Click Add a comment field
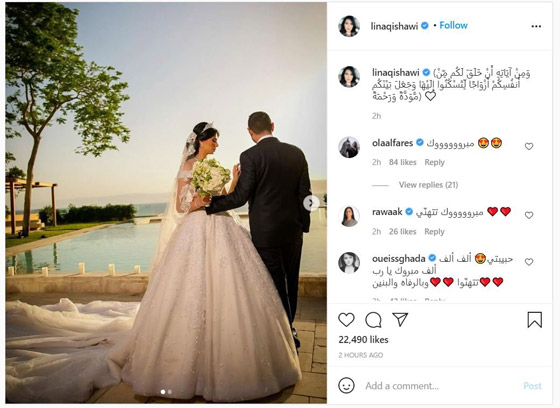This screenshot has height=408, width=560. tap(440, 386)
